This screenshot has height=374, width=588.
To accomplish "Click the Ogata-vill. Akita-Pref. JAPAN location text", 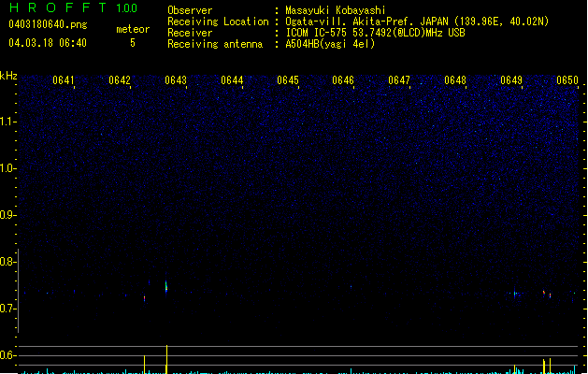I will (417, 22).
